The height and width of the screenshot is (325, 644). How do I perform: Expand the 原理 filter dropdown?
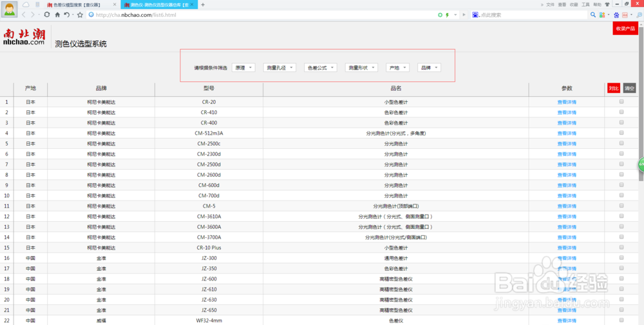coord(243,68)
